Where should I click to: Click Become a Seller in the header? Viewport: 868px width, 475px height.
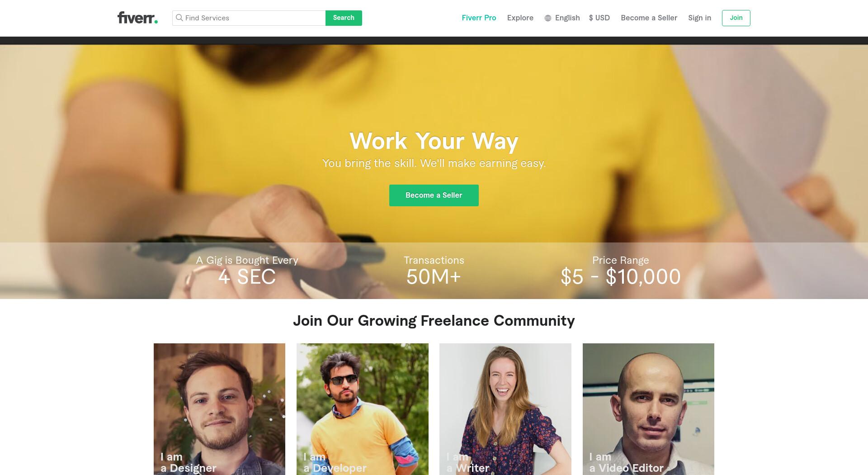pos(649,18)
